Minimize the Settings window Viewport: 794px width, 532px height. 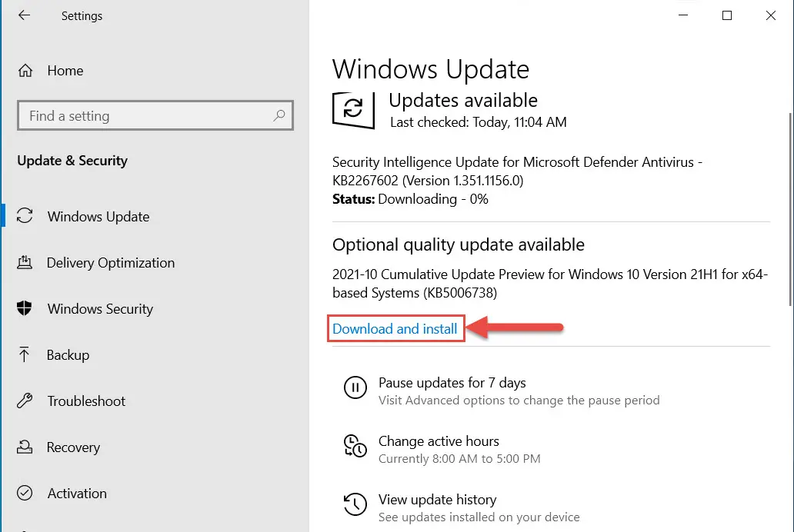click(x=683, y=15)
